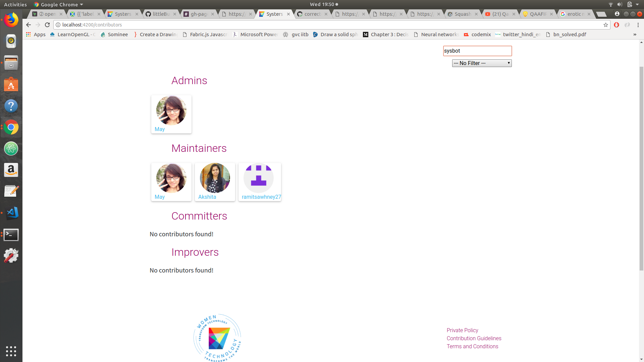Click the AdBlock icon beside the address bar

coord(617,25)
